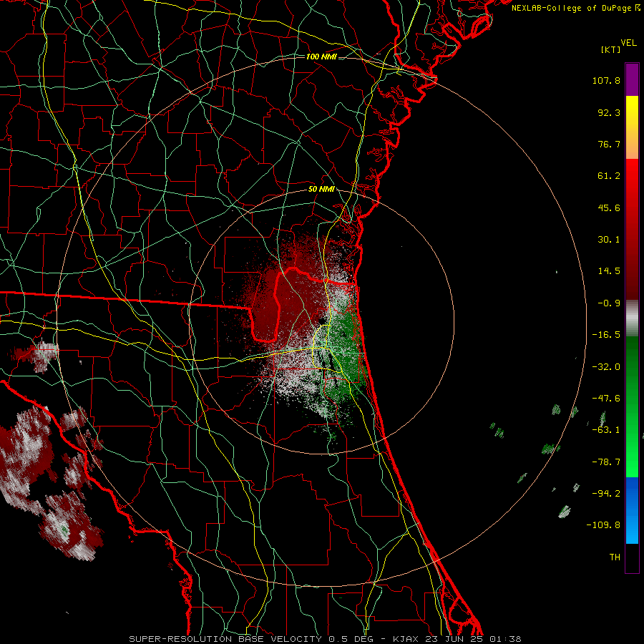
Task: Click the 61.2 velocity scale value
Action: (609, 176)
